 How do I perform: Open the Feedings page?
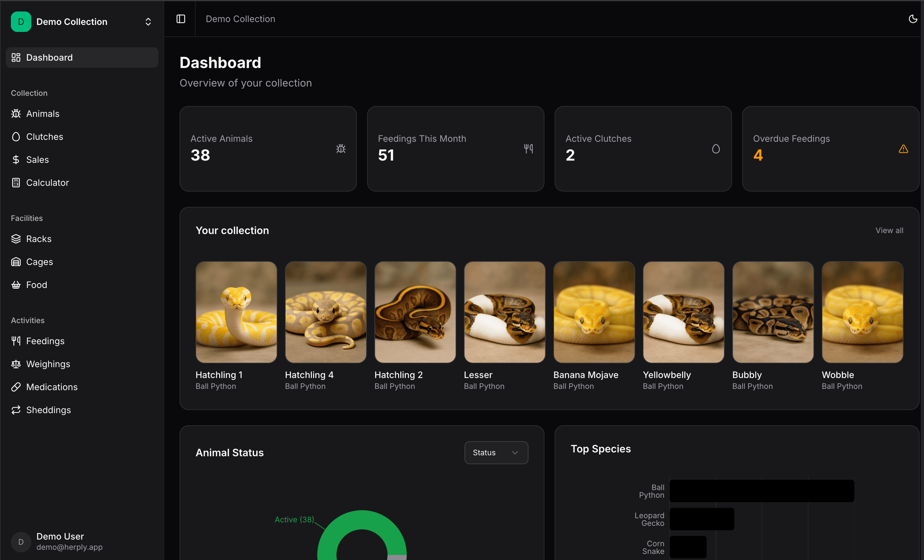click(82, 341)
